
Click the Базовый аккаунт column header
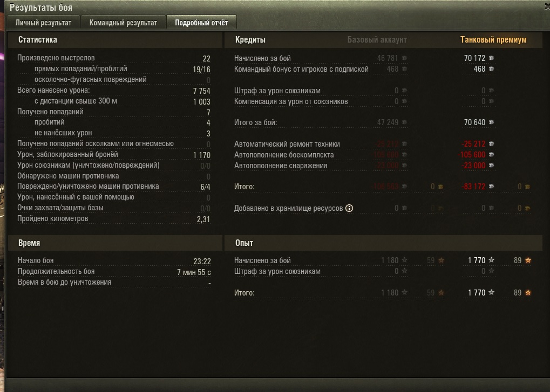pos(377,39)
